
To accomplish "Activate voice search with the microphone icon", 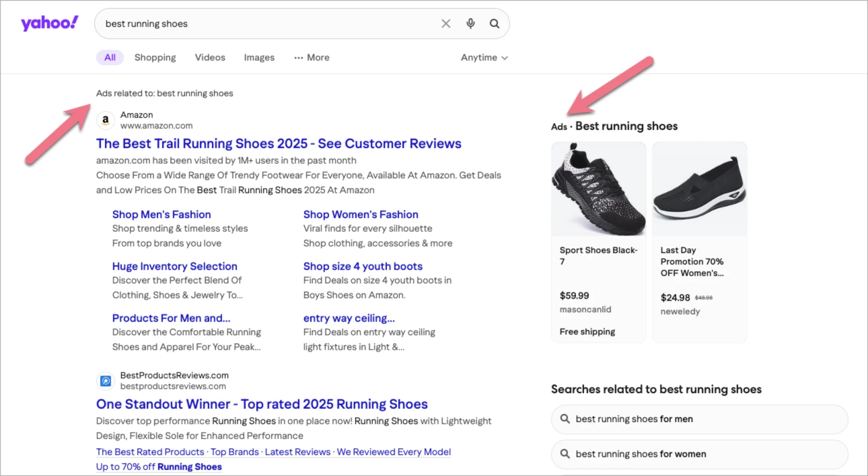I will (x=470, y=24).
